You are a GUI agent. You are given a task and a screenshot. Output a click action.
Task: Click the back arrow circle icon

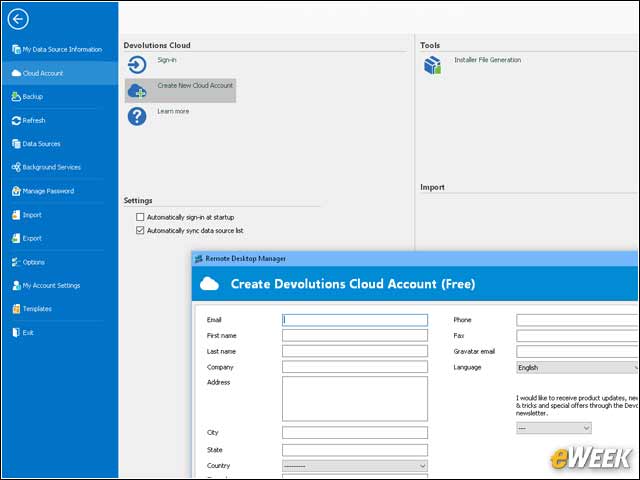tap(18, 19)
